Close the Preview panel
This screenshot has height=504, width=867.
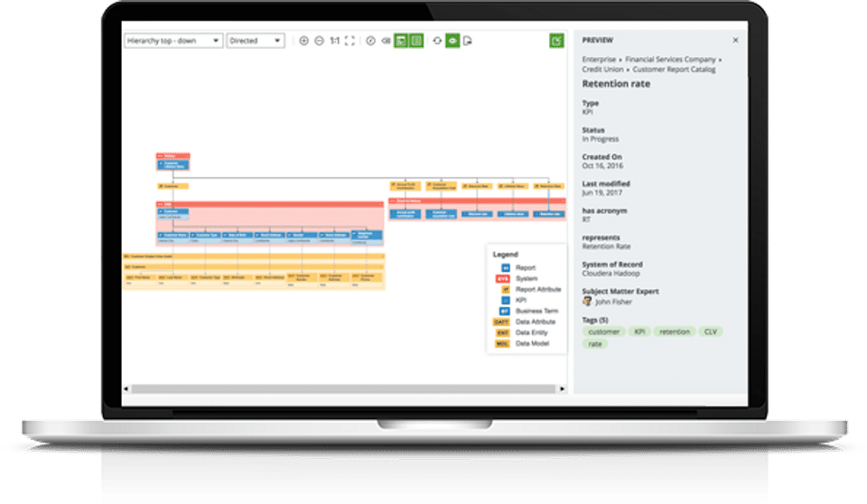click(x=735, y=40)
